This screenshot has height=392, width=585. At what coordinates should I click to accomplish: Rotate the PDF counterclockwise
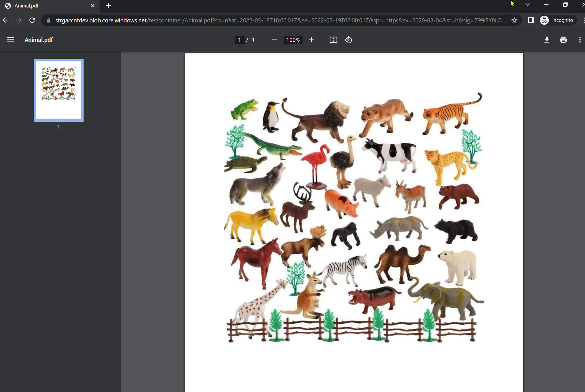click(x=348, y=40)
